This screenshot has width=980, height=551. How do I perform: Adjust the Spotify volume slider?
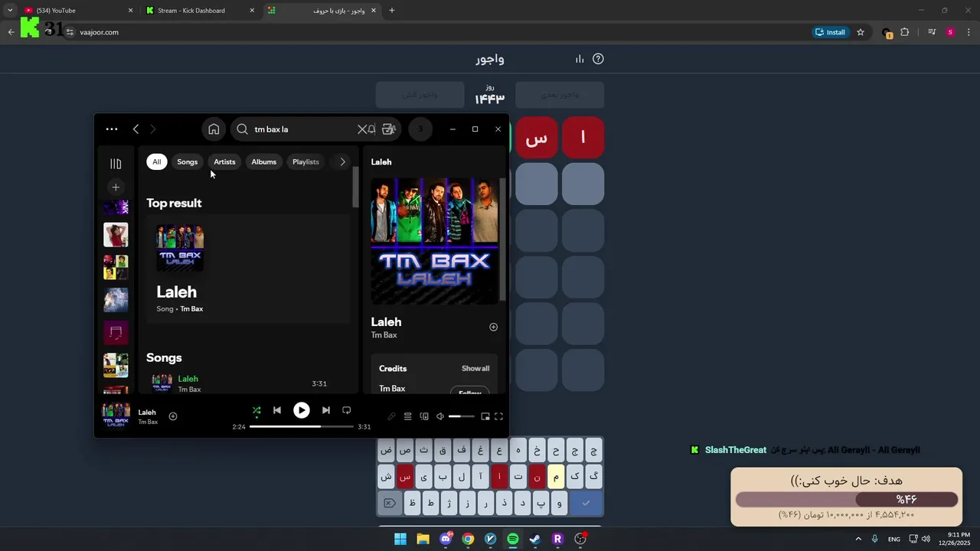[461, 416]
